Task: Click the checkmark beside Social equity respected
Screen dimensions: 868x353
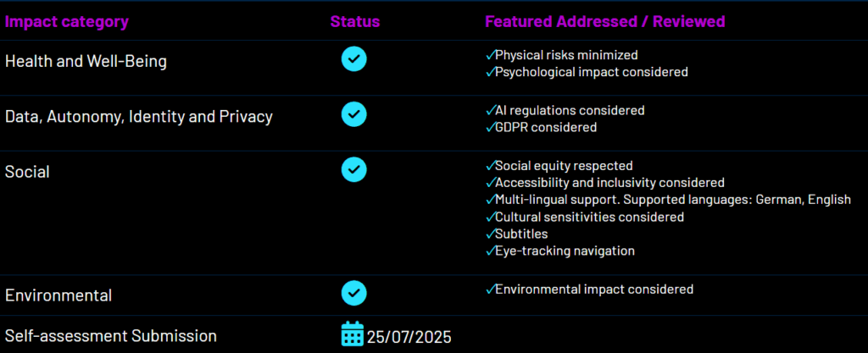Action: [x=490, y=166]
